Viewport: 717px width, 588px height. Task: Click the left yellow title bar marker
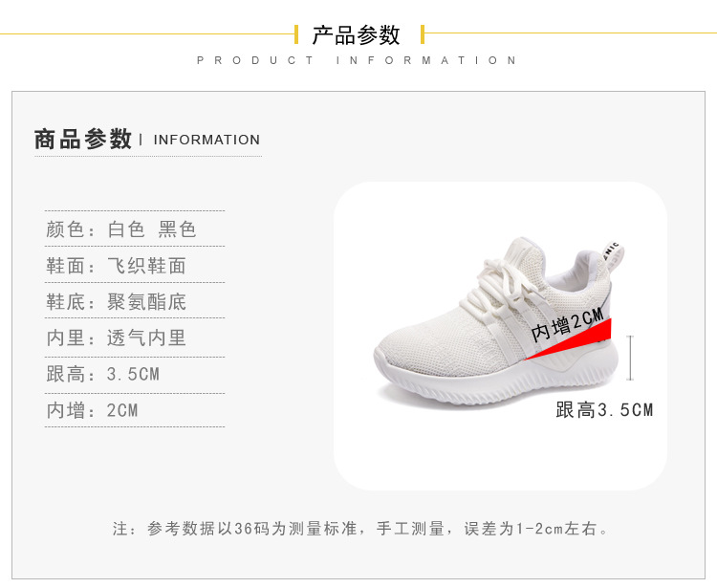tap(296, 34)
